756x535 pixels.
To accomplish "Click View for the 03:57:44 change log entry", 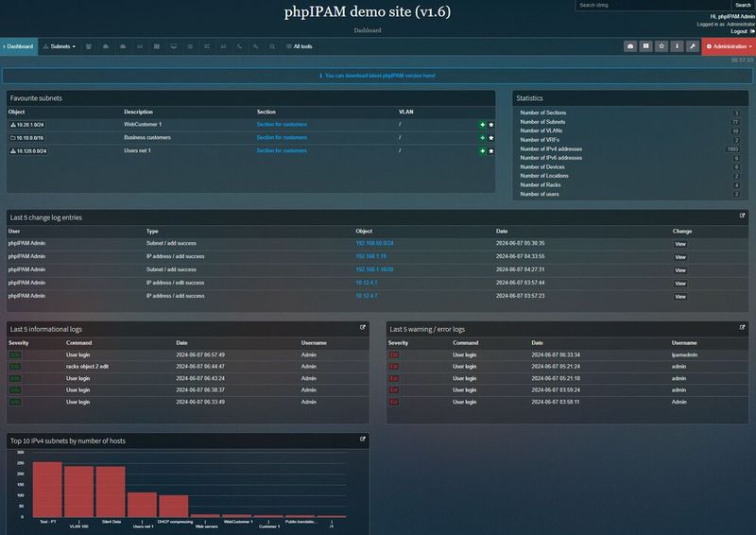I will click(680, 284).
